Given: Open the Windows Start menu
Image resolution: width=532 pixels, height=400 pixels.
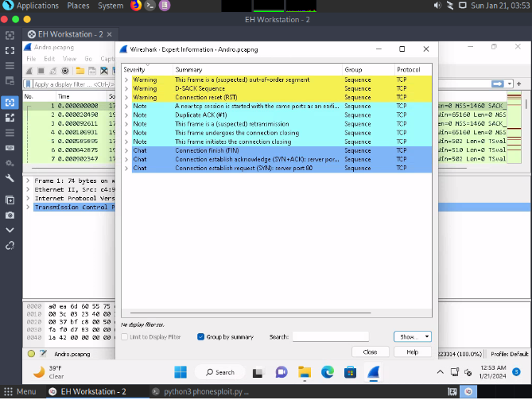Looking at the screenshot, I should [x=180, y=372].
